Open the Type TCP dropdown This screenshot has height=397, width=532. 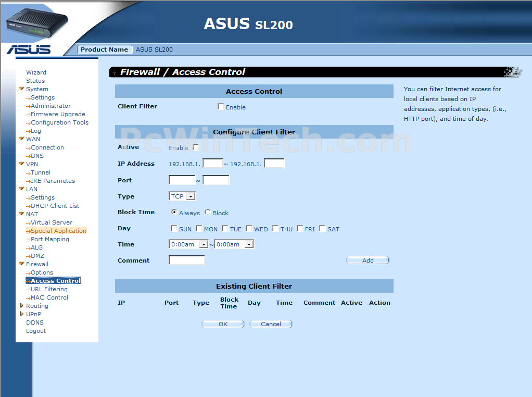point(182,196)
